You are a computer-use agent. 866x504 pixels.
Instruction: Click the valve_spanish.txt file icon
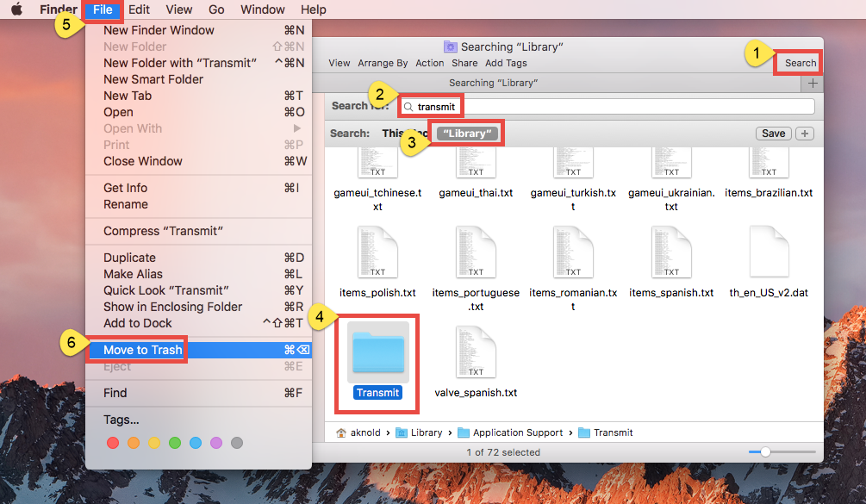pyautogui.click(x=475, y=352)
